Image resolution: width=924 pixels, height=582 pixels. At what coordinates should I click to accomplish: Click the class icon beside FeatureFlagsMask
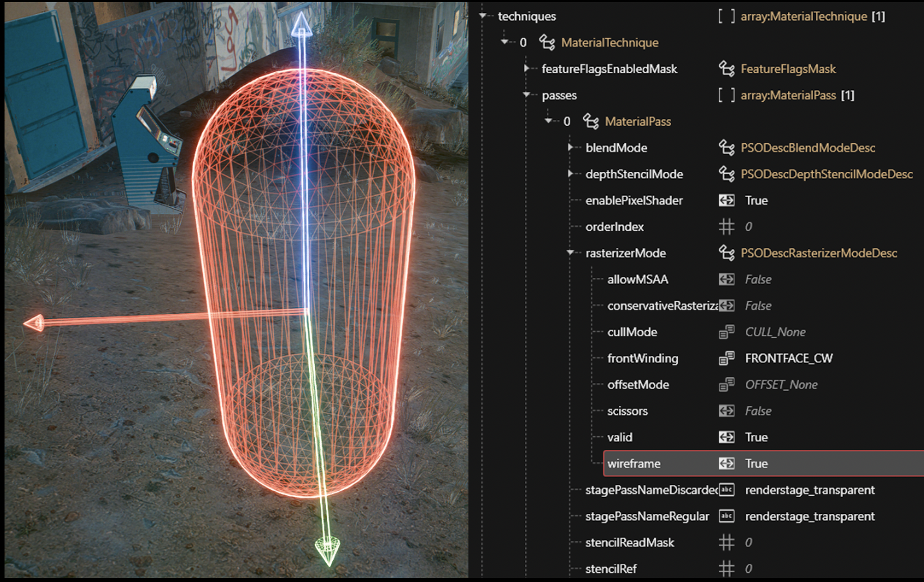726,69
